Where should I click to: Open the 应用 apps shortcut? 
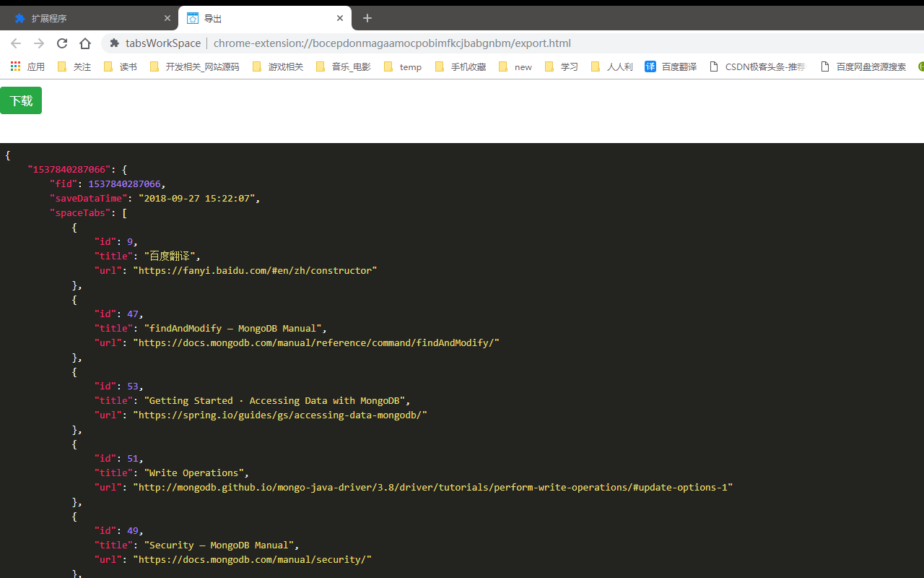[x=27, y=66]
